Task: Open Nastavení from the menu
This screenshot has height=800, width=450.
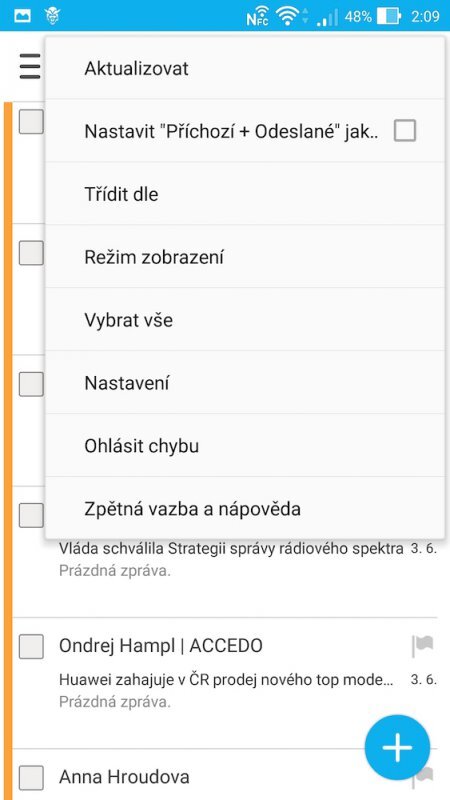Action: coord(245,383)
